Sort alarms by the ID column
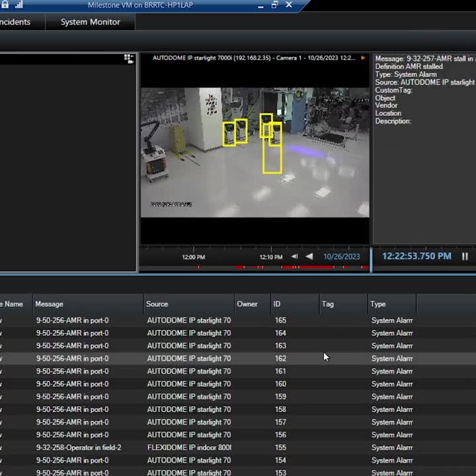 coord(277,304)
